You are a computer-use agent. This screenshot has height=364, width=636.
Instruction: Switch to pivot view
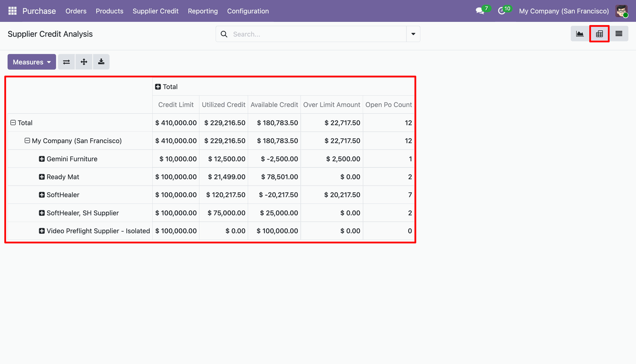[x=599, y=34]
